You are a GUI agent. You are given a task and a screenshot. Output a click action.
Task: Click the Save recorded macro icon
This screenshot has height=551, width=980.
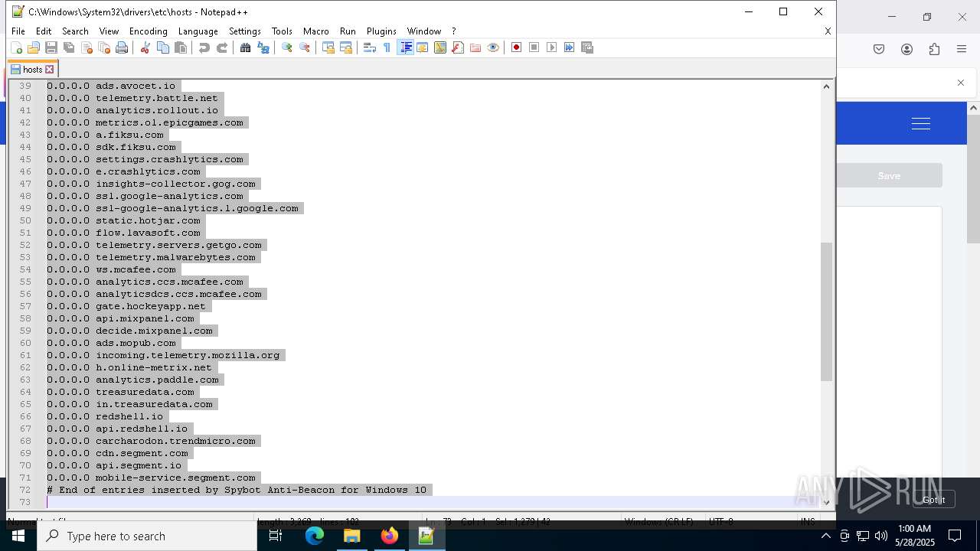(588, 47)
